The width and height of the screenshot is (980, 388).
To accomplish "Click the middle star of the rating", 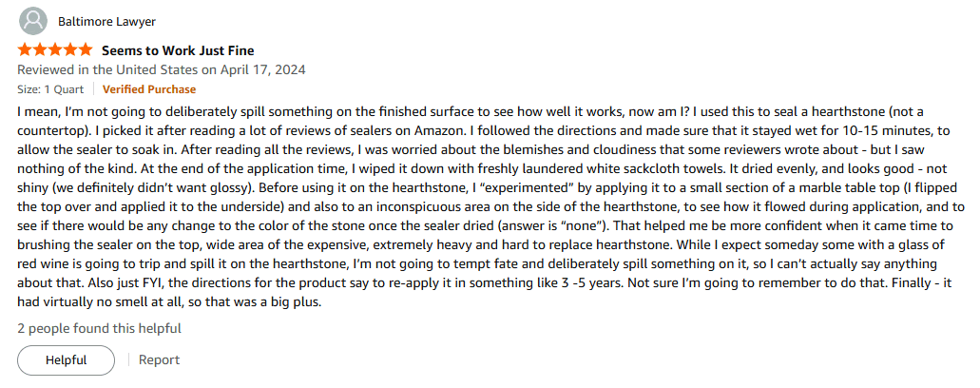I will (55, 50).
